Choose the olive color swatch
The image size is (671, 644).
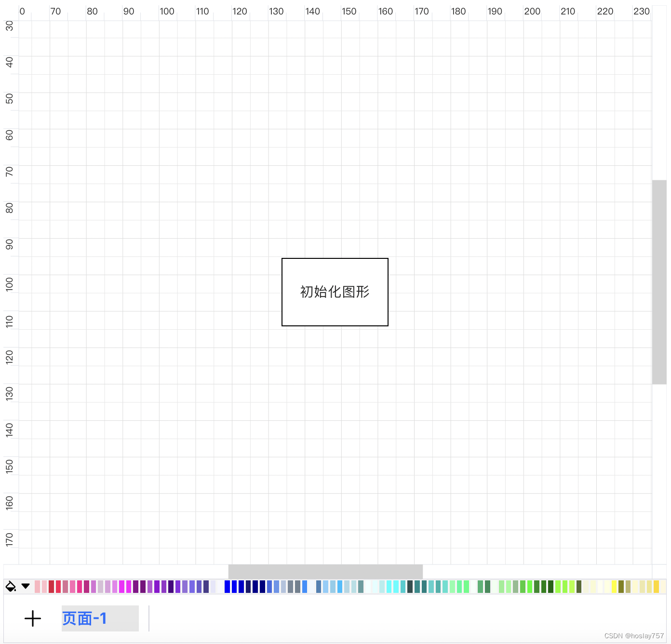point(621,587)
